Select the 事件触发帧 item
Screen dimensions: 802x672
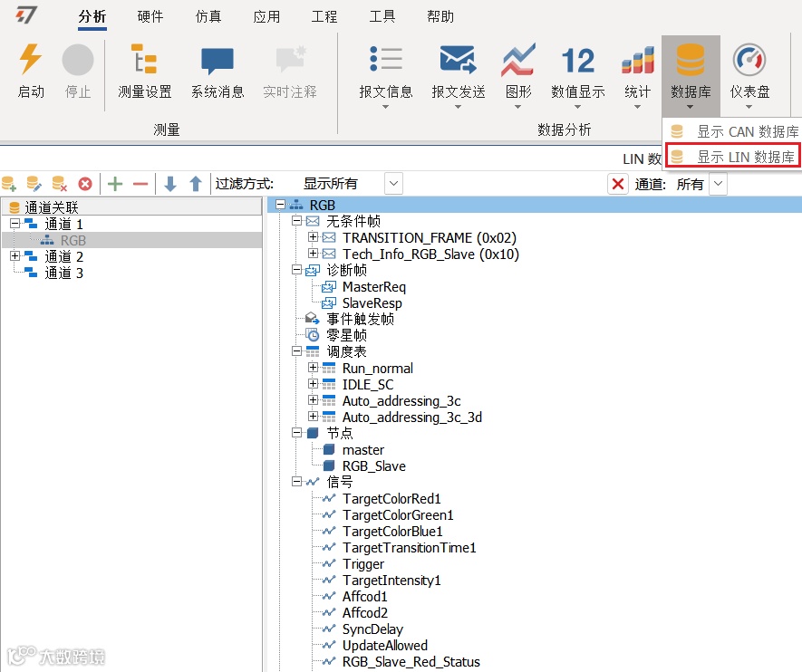(360, 319)
